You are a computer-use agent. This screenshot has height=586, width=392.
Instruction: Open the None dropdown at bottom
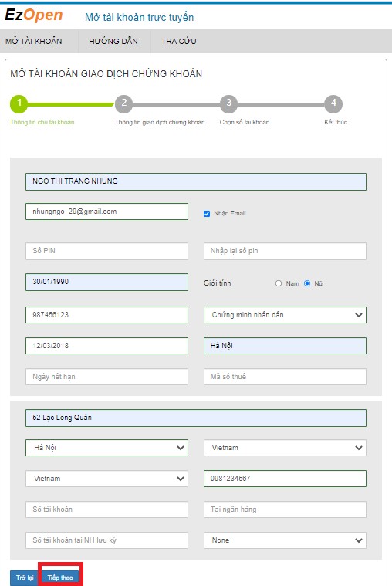pyautogui.click(x=285, y=540)
